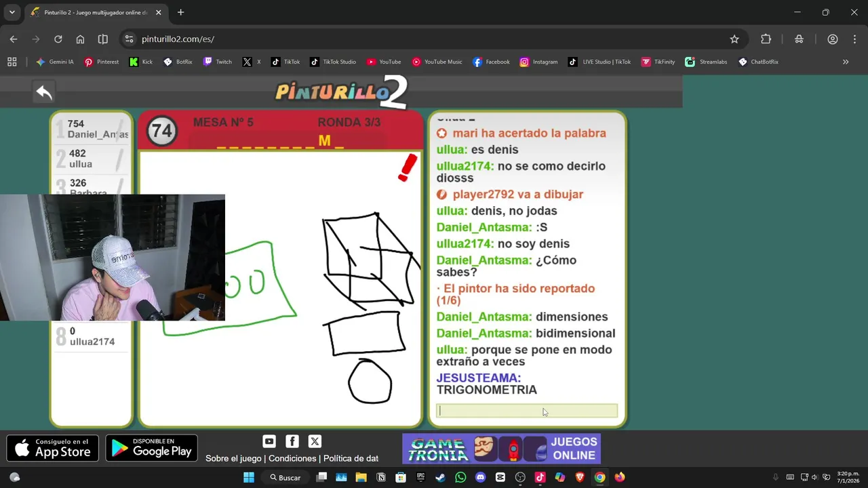Open a new browser tab
The width and height of the screenshot is (868, 488).
180,12
